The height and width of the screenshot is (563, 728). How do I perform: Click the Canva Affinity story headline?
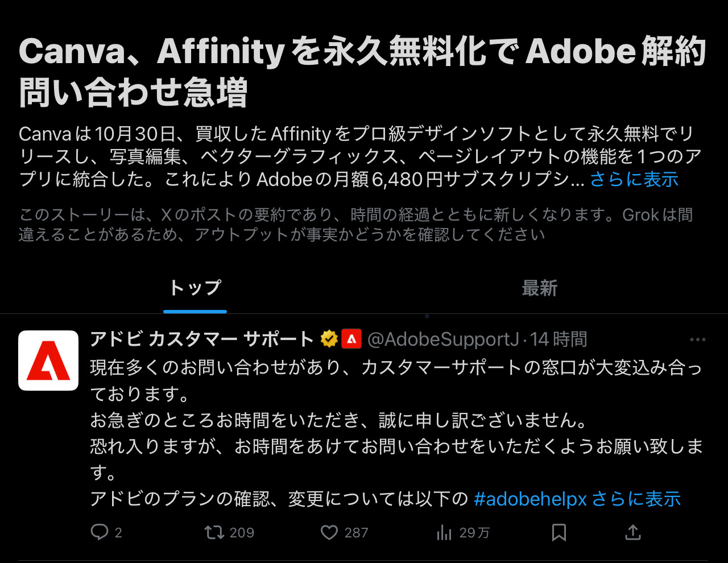[362, 71]
